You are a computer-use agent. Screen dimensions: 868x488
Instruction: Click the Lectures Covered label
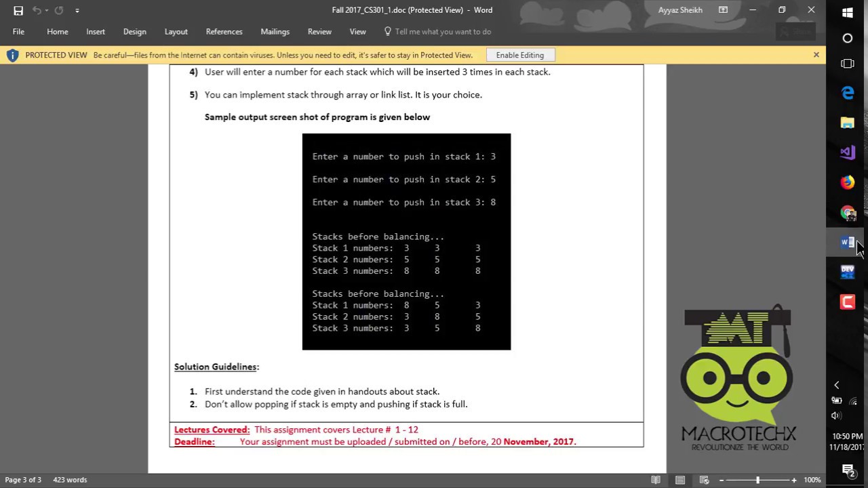pos(212,430)
